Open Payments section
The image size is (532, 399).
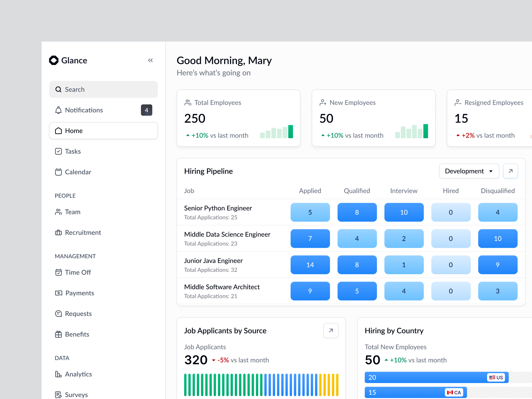(x=103, y=293)
